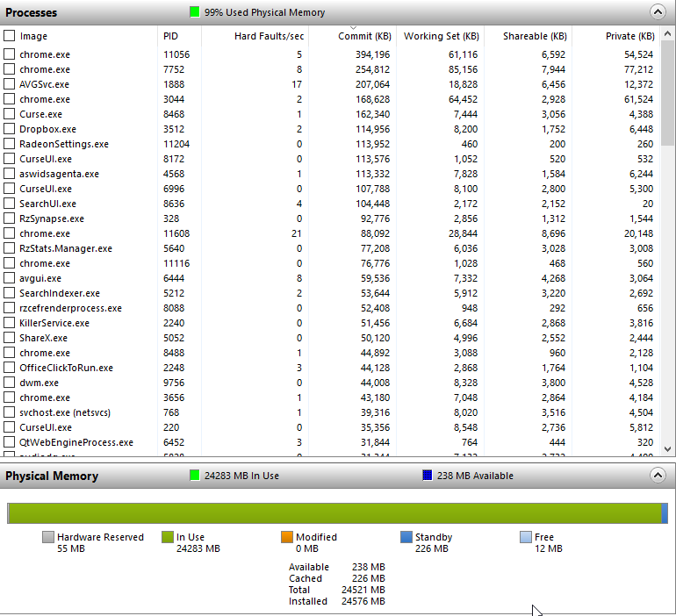Select the checkbox for SearchIndexer.exe
The image size is (676, 616).
(x=10, y=293)
